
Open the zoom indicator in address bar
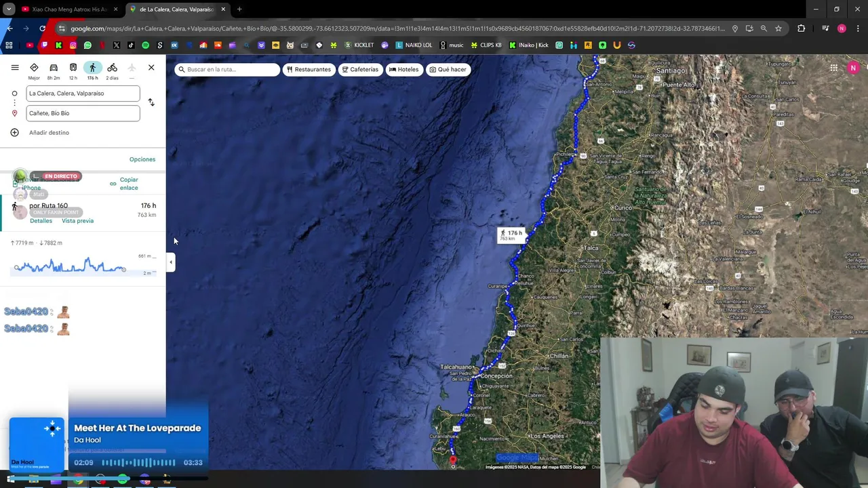pos(764,28)
